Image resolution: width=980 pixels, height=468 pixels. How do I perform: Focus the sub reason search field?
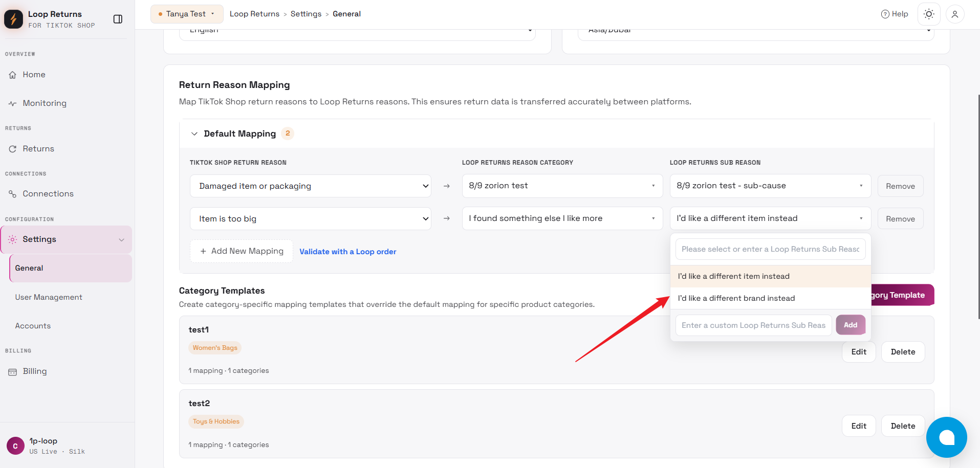click(770, 249)
